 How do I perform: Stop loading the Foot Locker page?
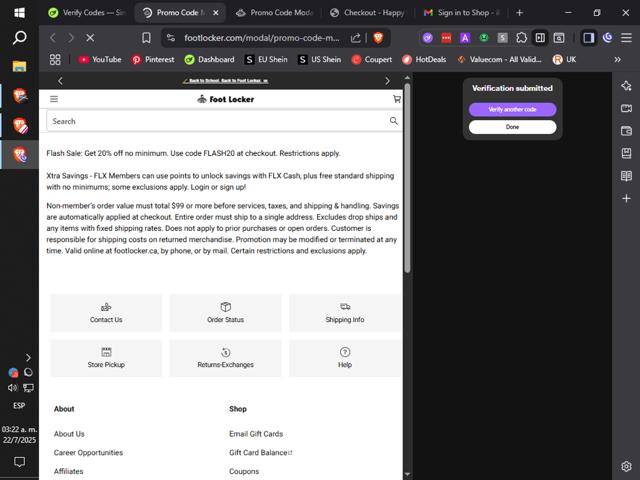point(90,38)
